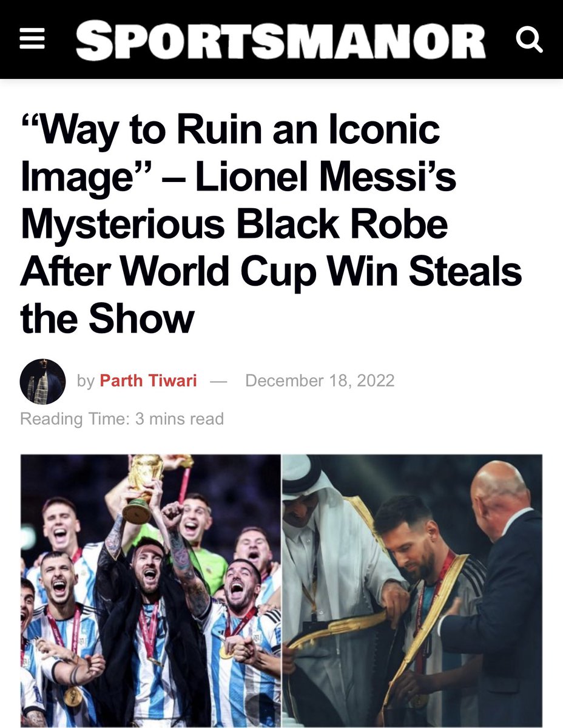The width and height of the screenshot is (563, 728).
Task: Go to the Sportsmanor logo homepage
Action: [x=281, y=40]
